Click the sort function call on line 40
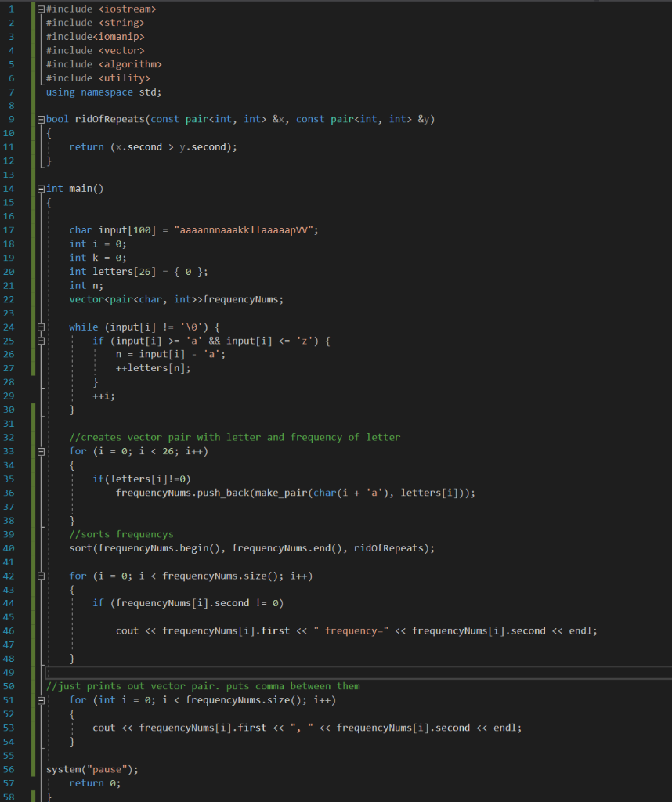 pos(82,547)
